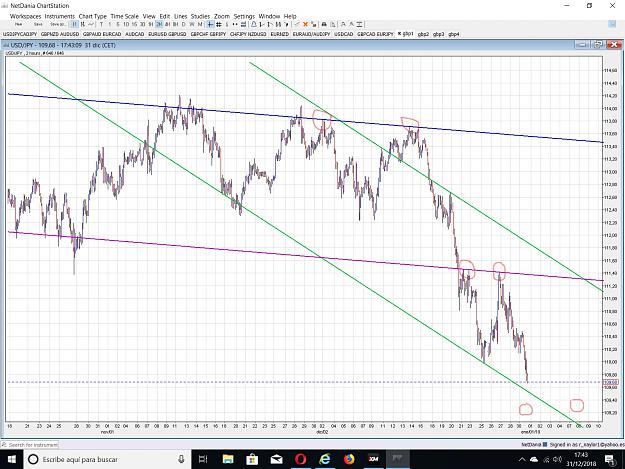Select the 10 minute time scale

point(126,24)
